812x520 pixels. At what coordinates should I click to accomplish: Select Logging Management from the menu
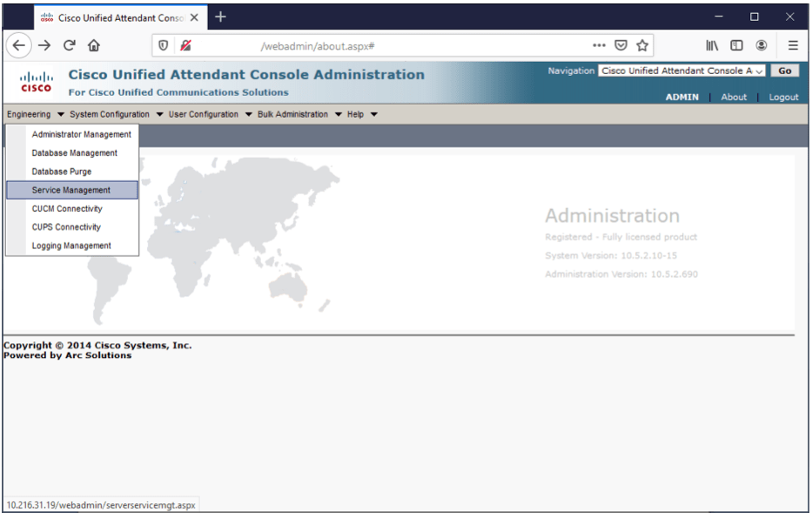click(72, 246)
